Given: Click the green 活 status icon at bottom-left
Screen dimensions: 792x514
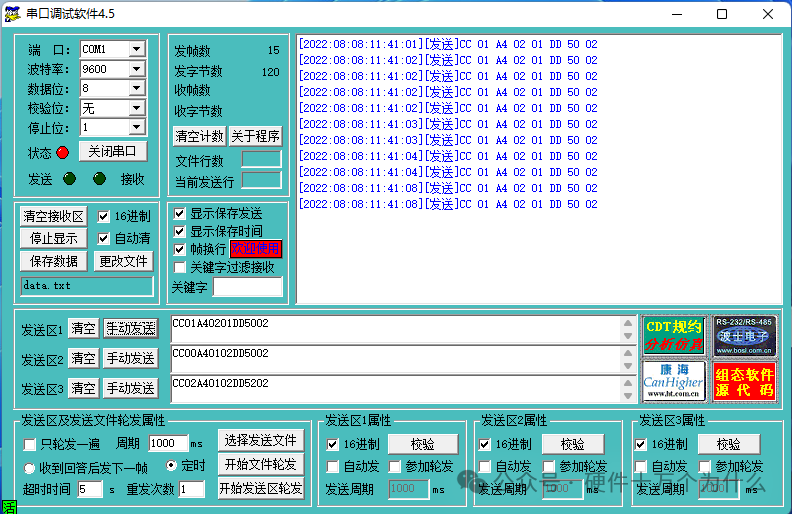Looking at the screenshot, I should 9,507.
